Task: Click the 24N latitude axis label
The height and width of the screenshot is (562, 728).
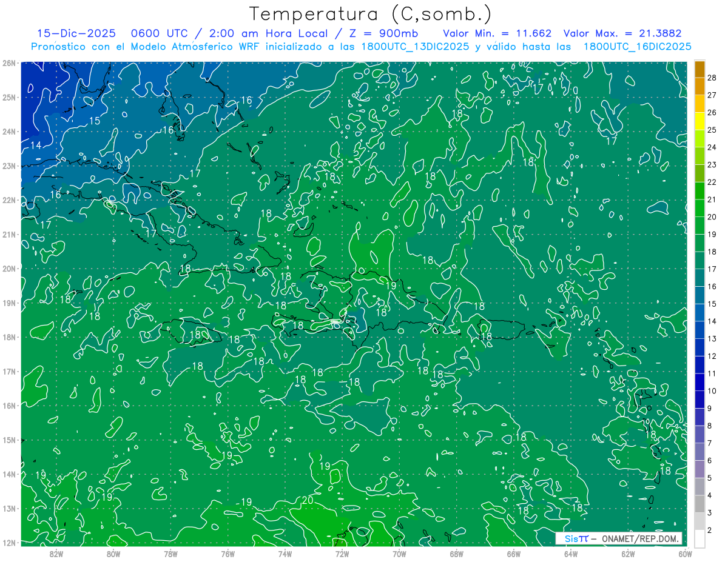Action: point(8,132)
